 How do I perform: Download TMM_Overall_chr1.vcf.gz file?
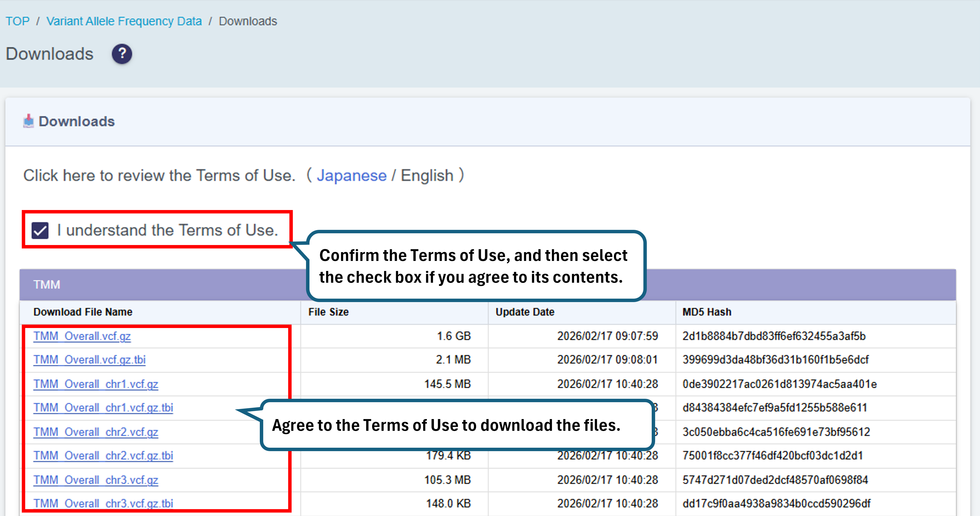95,384
